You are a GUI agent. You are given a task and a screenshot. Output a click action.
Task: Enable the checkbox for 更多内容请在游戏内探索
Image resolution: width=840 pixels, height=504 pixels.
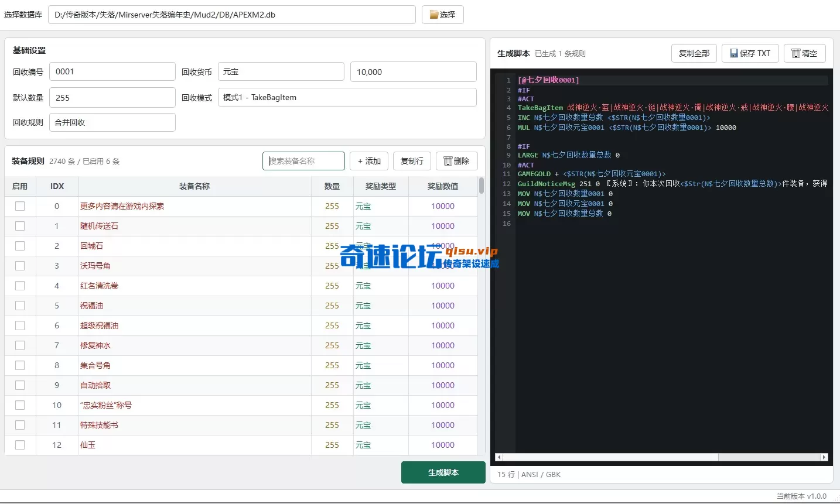coord(20,206)
